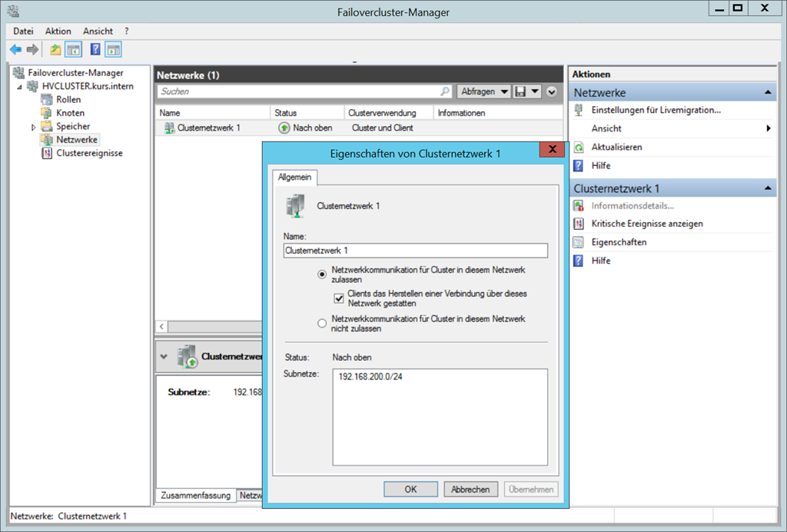Uncheck Clients das Herstellen einer Verbindung gestatten
Viewport: 787px width, 532px height.
(339, 298)
